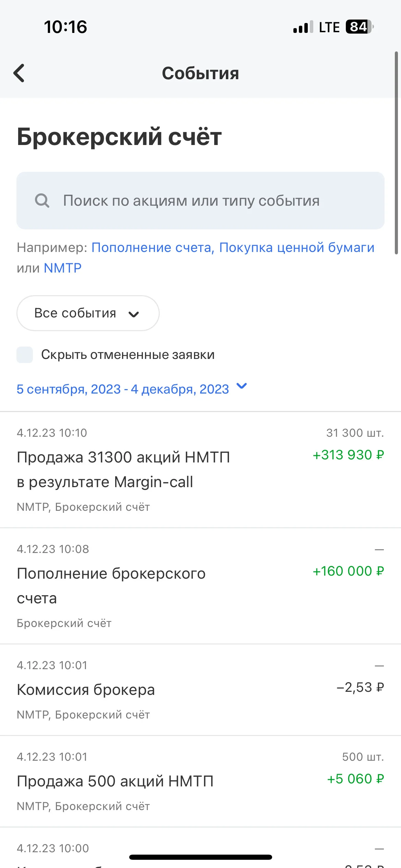Click 'Покупка ценной бумаги' example link
401x868 pixels.
coord(297,247)
